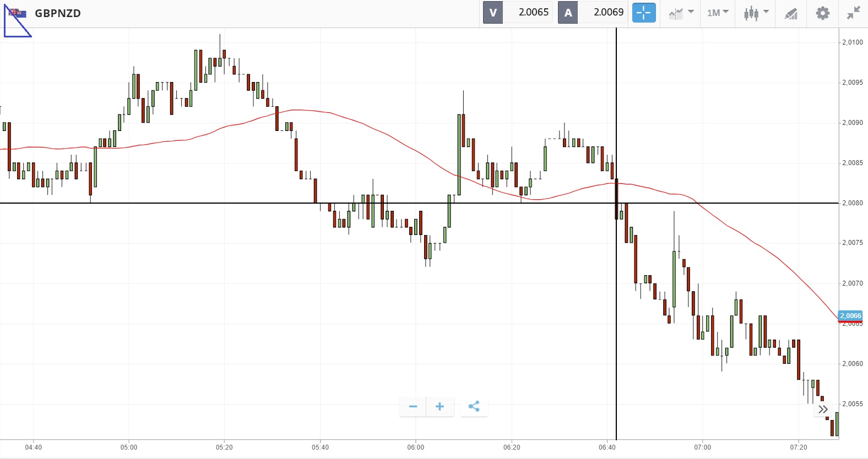Click the share chart icon

point(474,407)
